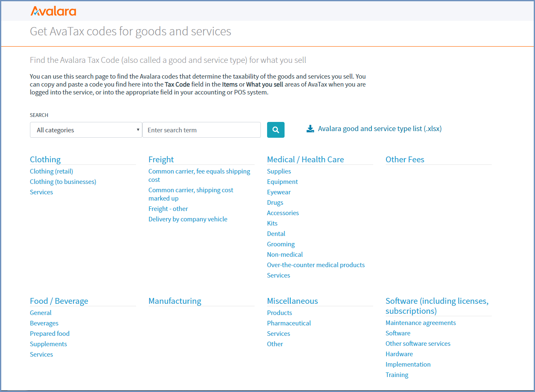Select the Grooming link
This screenshot has height=392, width=535.
(x=281, y=244)
